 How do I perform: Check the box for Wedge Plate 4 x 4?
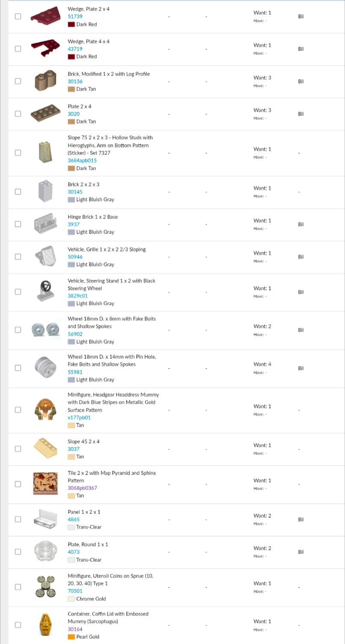[x=18, y=49]
